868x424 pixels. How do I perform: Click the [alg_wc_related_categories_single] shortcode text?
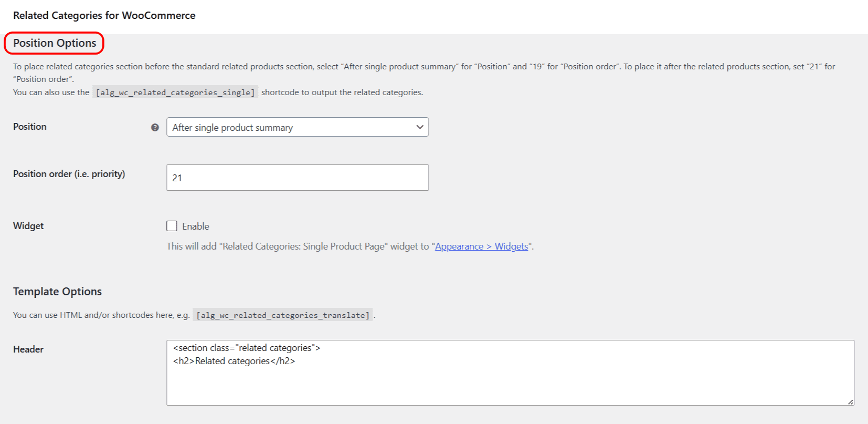[175, 92]
